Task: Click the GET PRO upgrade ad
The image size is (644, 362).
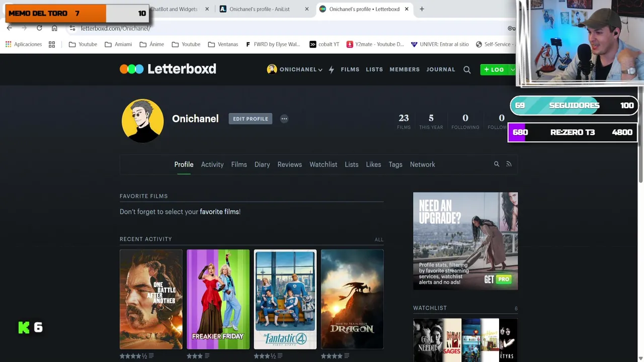Action: pyautogui.click(x=465, y=241)
